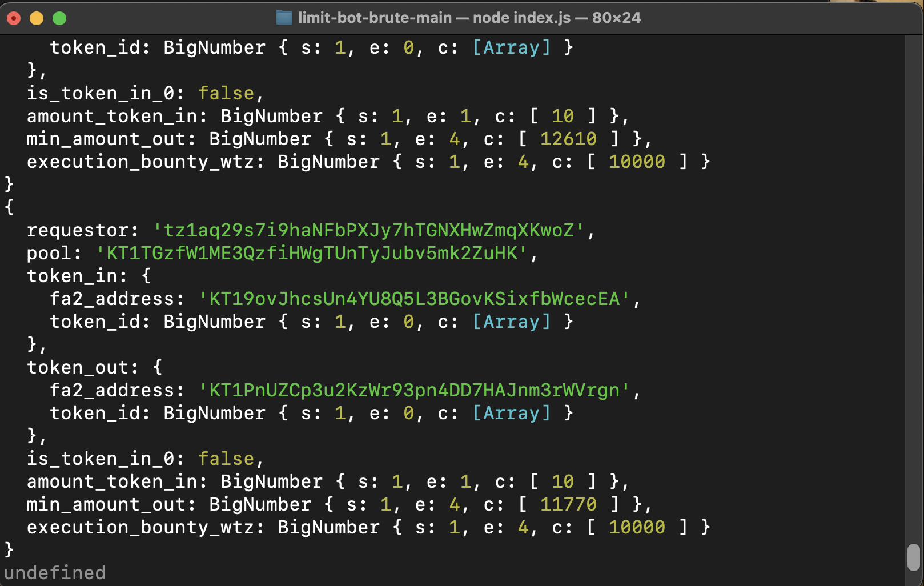924x586 pixels.
Task: Minimize the terminal with the yellow button
Action: coord(37,18)
